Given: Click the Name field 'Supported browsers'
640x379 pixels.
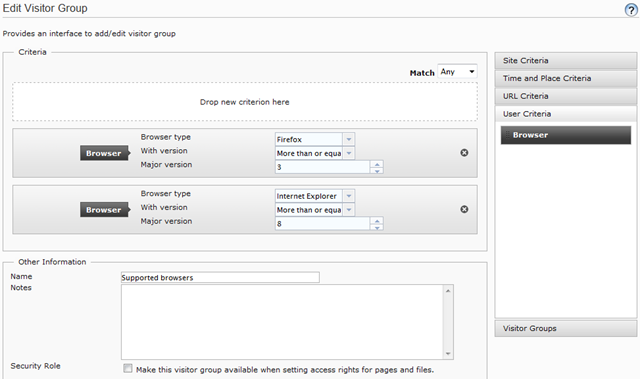Looking at the screenshot, I should (220, 277).
